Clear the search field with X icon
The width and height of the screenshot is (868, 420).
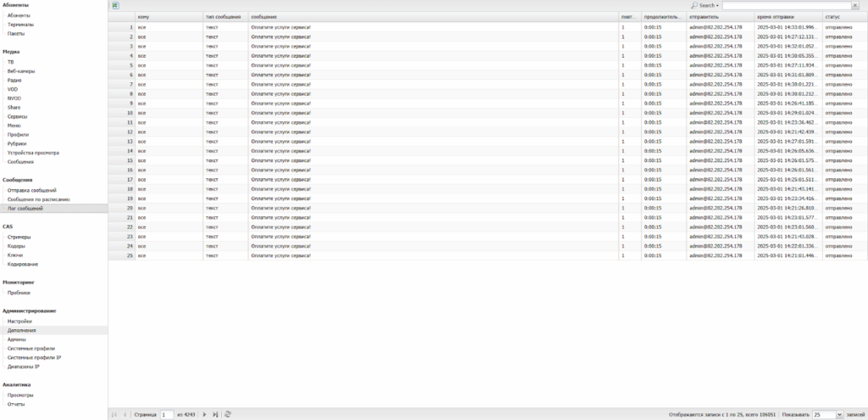click(x=855, y=5)
